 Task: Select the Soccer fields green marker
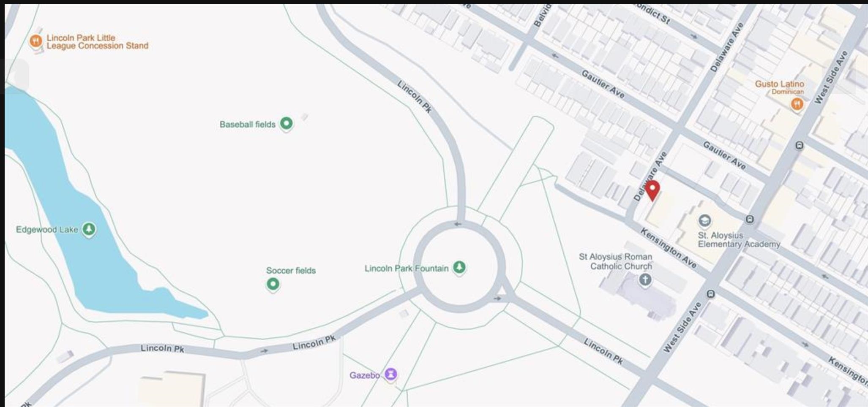[273, 284]
